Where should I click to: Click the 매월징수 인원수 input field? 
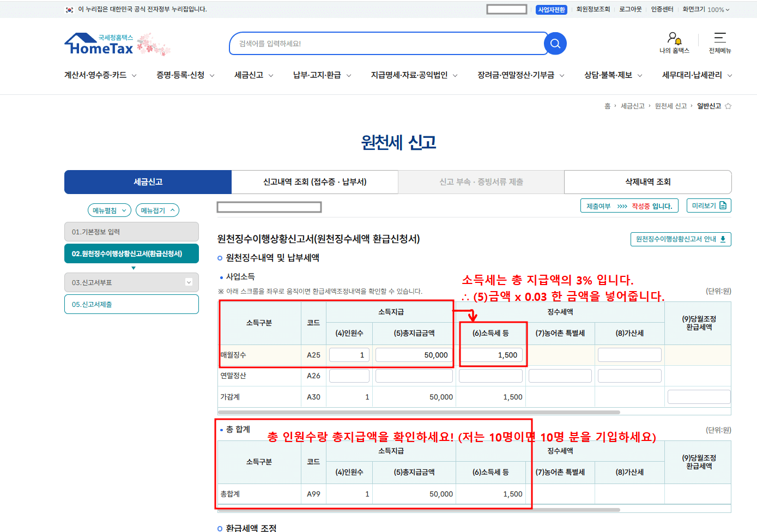click(x=349, y=354)
